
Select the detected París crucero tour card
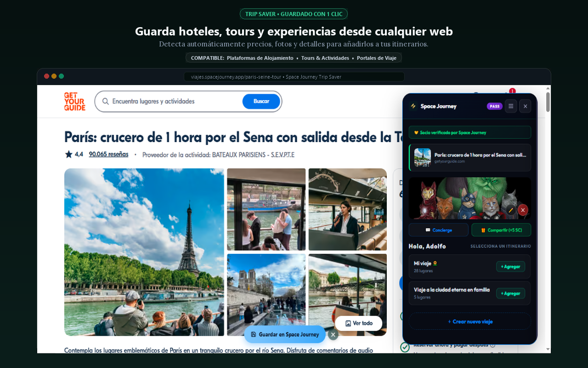pos(470,157)
